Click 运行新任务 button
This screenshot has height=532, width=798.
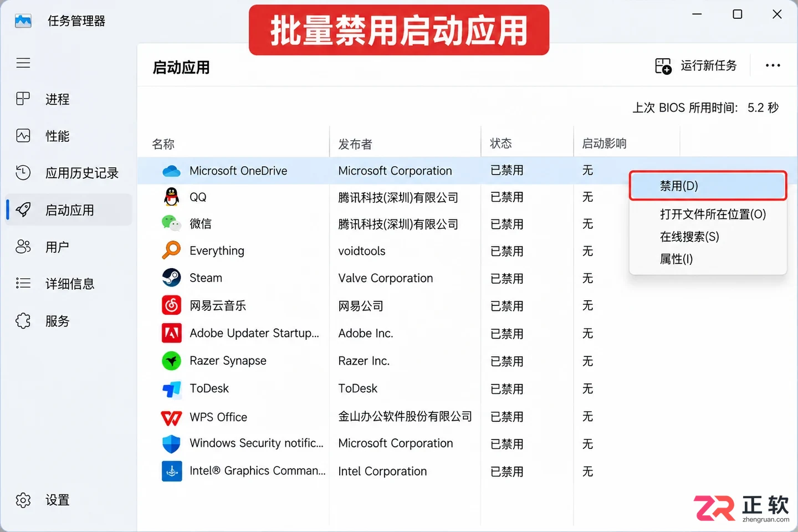coord(696,66)
